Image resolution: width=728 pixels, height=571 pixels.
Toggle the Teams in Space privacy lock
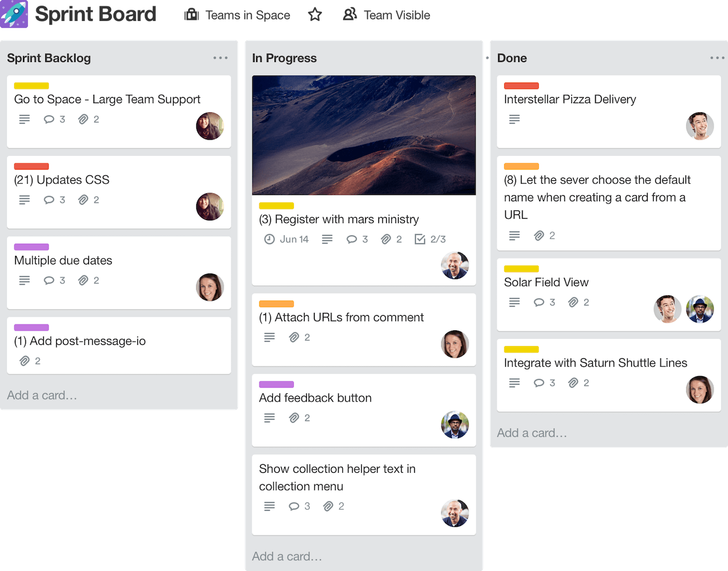point(191,15)
